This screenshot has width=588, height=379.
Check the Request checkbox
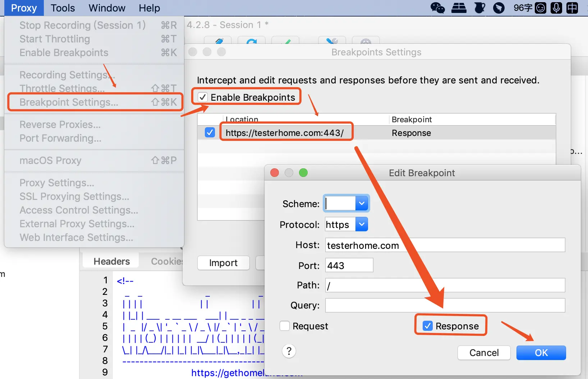[x=285, y=326]
